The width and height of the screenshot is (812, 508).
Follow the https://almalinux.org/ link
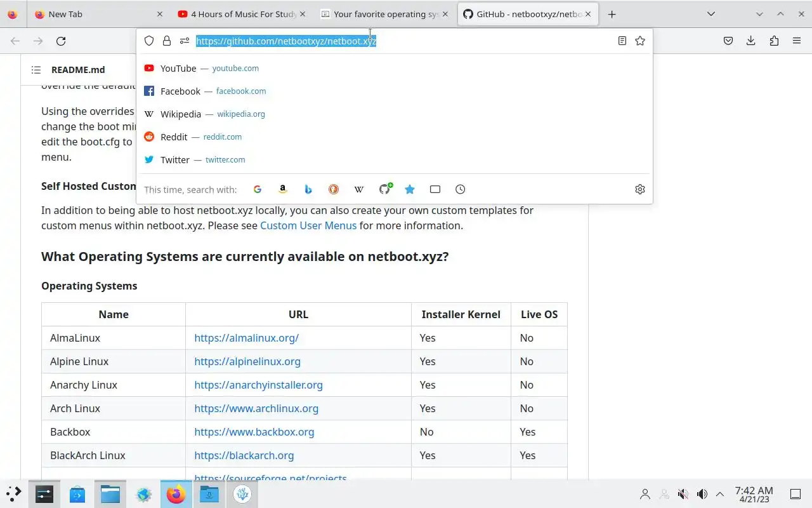[246, 338]
